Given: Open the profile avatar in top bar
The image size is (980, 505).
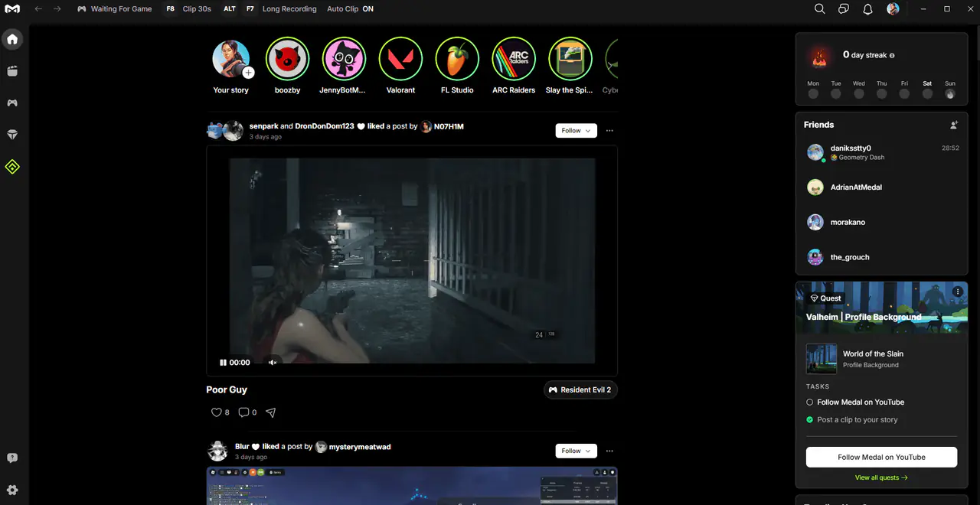Looking at the screenshot, I should point(893,9).
